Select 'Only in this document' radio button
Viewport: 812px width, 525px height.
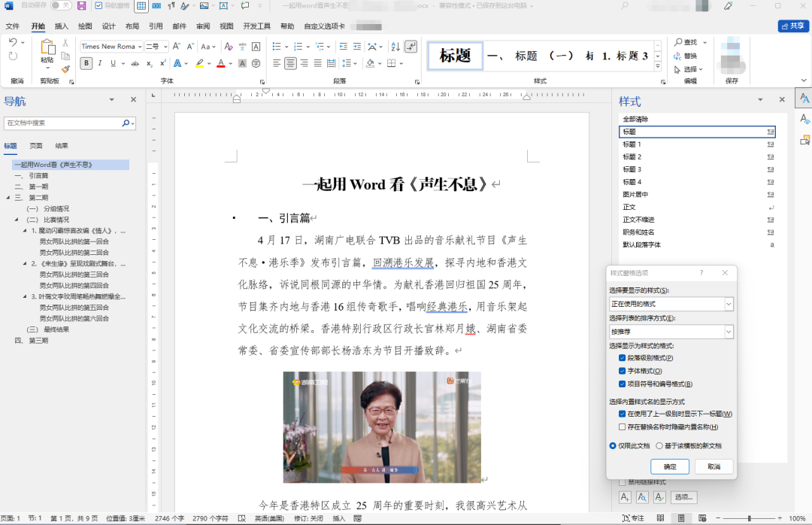click(613, 446)
